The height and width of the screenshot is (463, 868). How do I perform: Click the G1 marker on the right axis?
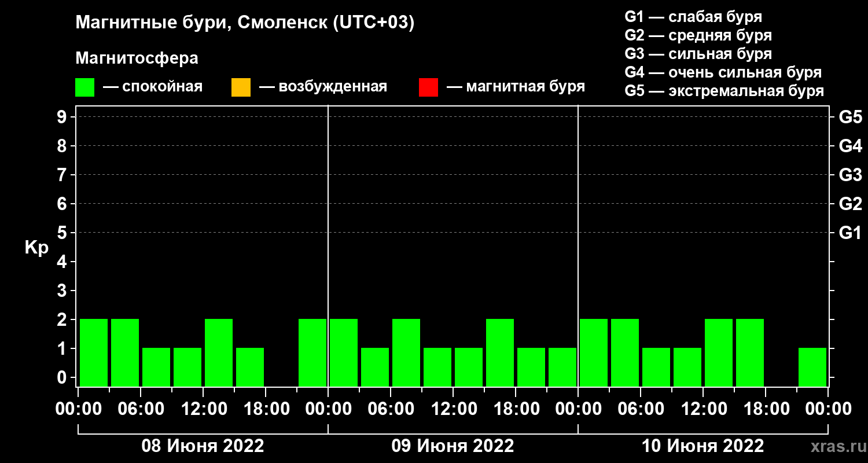point(850,233)
